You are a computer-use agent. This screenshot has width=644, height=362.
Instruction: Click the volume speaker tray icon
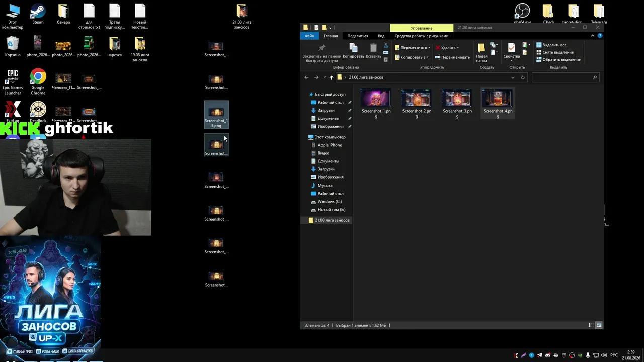click(604, 355)
